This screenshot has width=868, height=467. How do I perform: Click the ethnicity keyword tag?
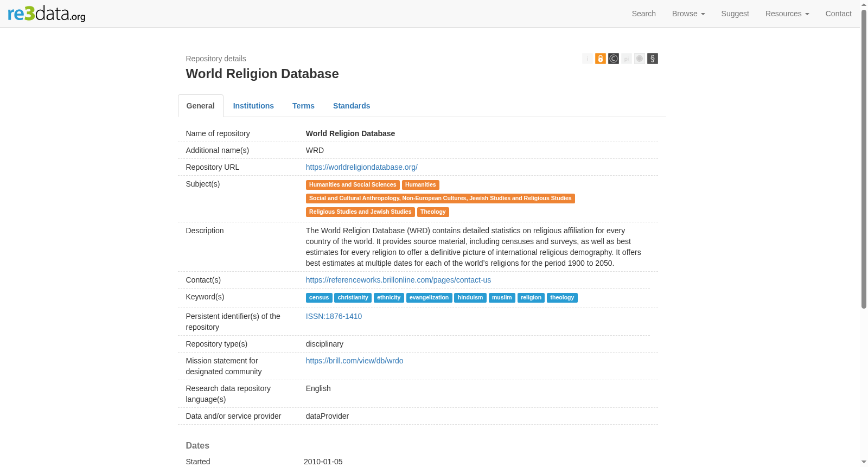(x=389, y=298)
